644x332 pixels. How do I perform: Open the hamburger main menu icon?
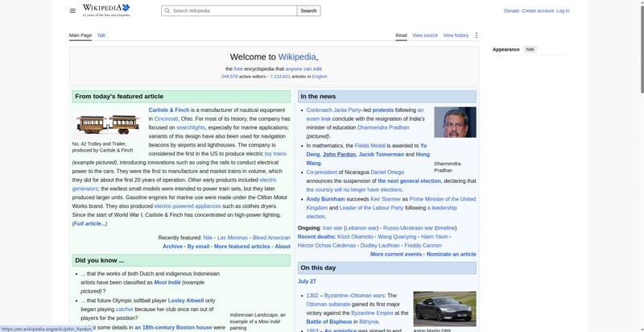[x=72, y=10]
